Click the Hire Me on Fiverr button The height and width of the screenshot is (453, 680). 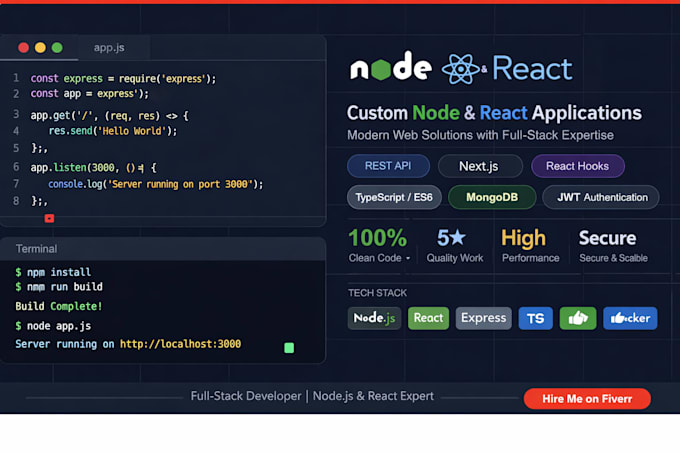click(587, 399)
